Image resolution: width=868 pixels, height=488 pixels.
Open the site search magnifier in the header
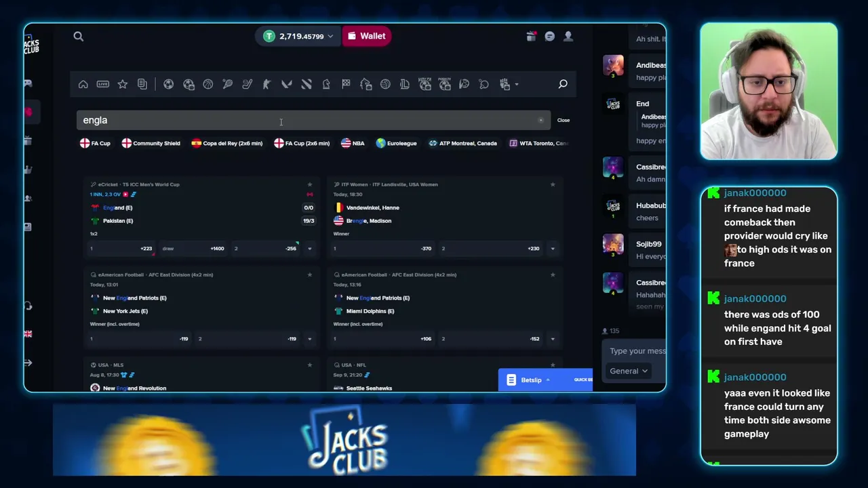coord(79,37)
